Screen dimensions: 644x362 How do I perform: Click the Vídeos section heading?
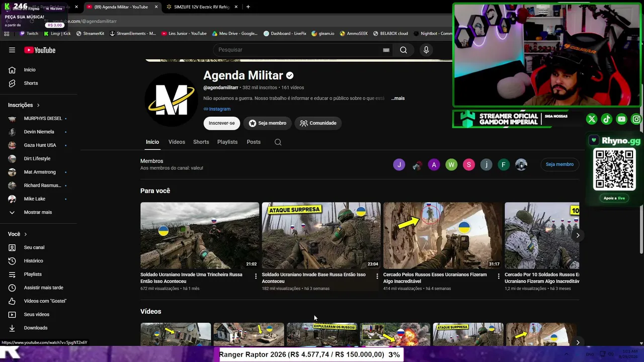[151, 312]
